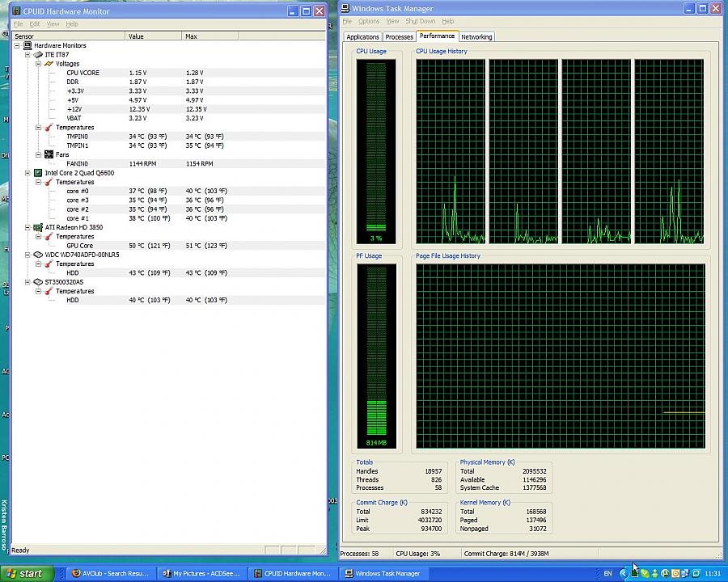Click the Fans icon in the tree

pos(49,154)
